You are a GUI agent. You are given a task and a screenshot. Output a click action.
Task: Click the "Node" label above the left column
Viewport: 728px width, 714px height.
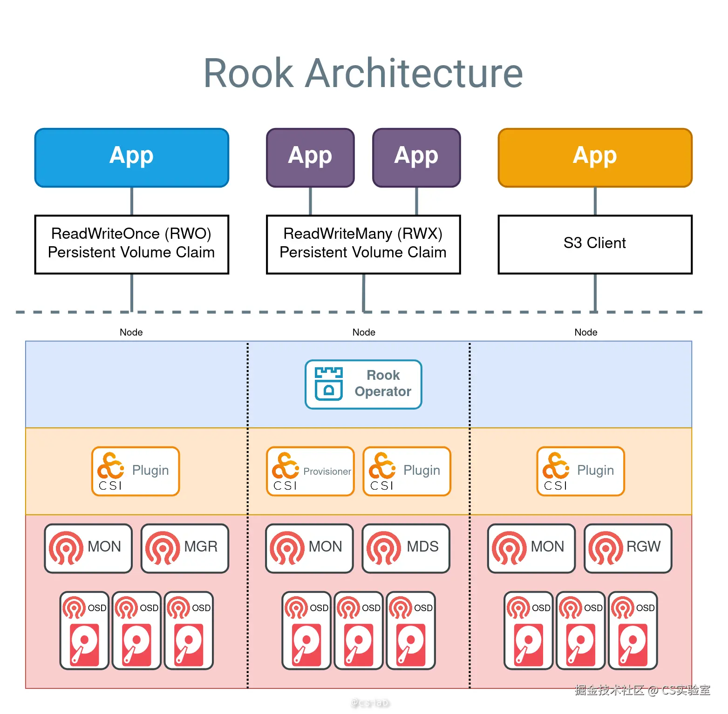pyautogui.click(x=131, y=332)
